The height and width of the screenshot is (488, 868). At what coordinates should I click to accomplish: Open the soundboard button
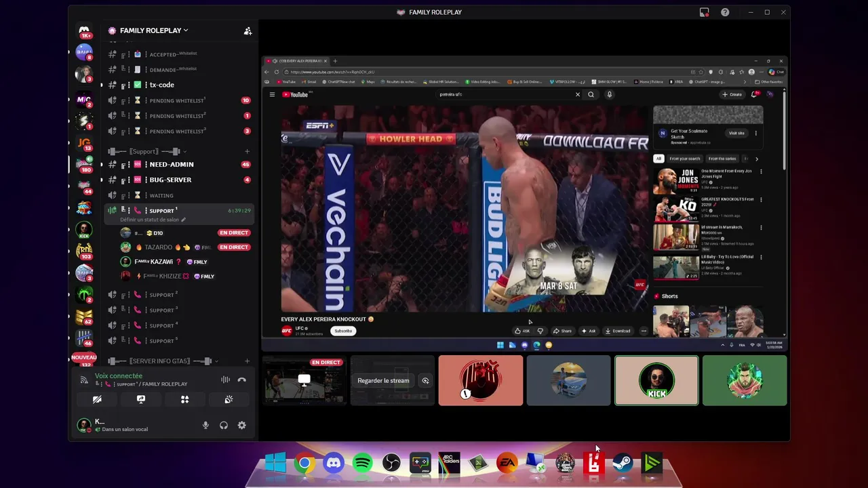[x=229, y=399]
